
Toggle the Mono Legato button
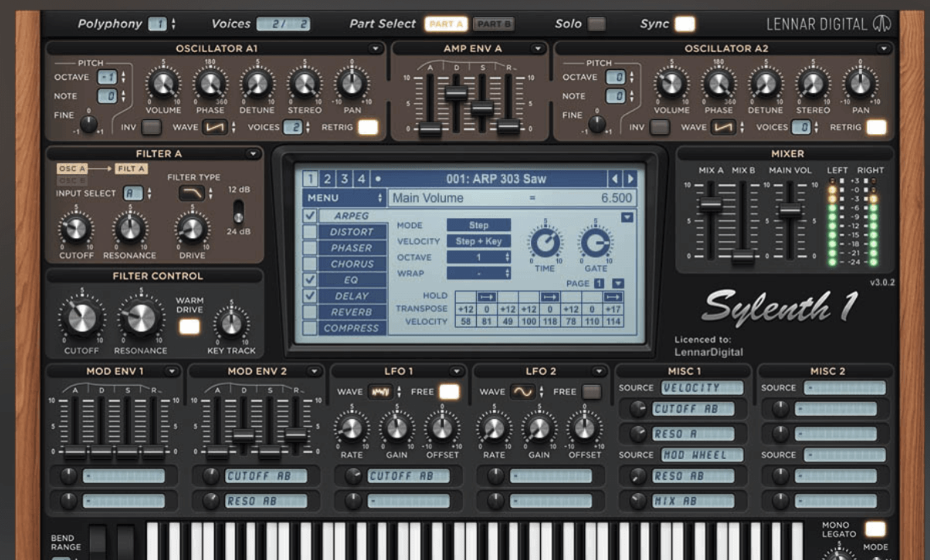pos(875,529)
